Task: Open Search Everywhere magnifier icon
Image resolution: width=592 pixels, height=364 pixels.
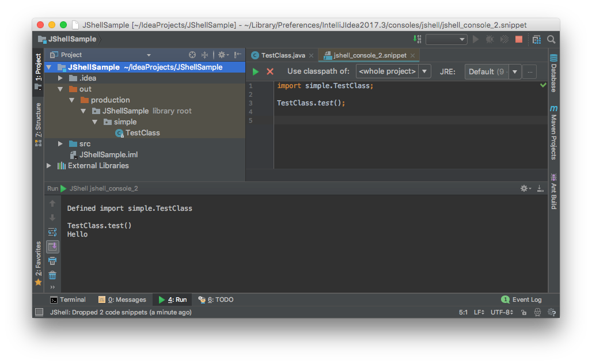Action: (551, 39)
